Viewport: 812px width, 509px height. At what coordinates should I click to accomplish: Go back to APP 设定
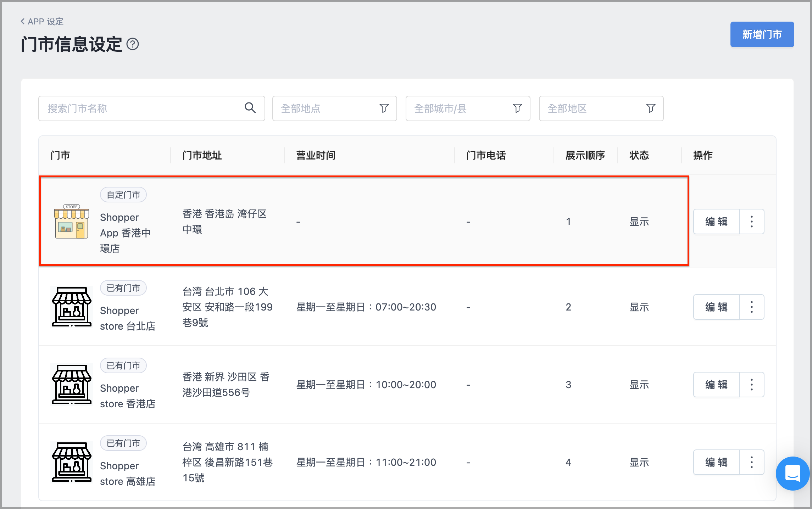(42, 21)
